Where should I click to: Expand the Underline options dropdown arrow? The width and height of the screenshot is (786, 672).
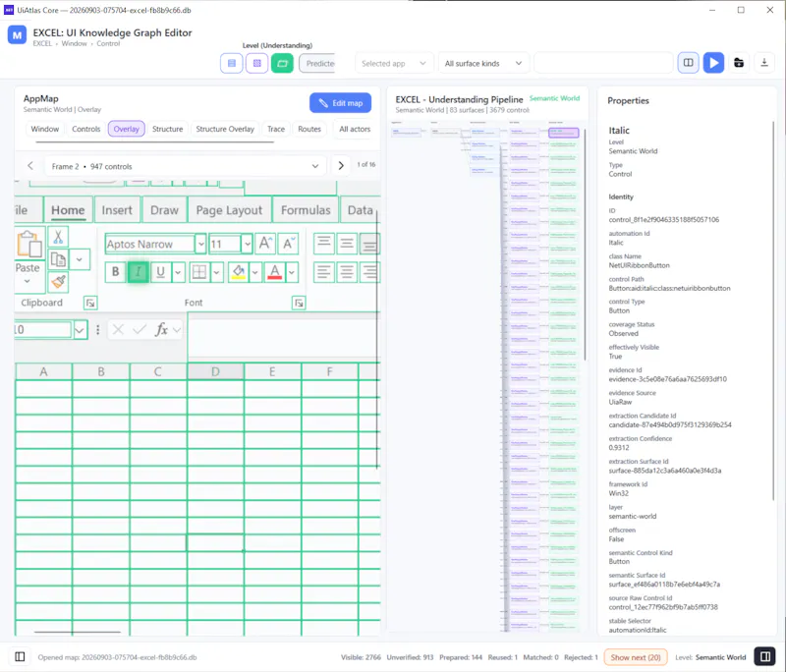178,272
